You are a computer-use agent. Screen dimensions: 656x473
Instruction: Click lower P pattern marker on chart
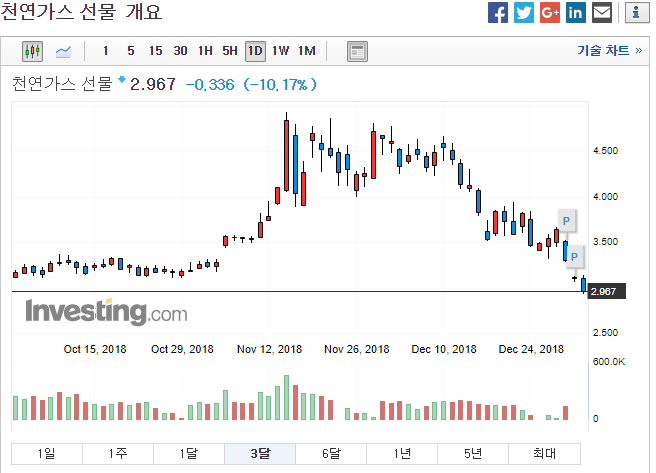coord(574,256)
